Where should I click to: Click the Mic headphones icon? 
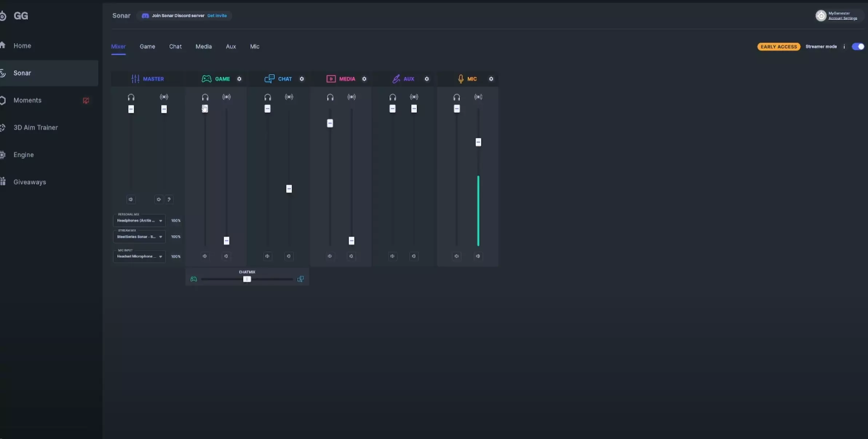457,97
